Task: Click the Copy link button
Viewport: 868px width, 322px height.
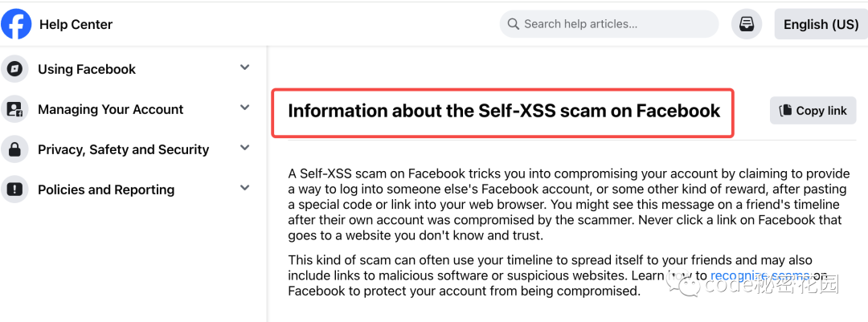Action: click(813, 111)
